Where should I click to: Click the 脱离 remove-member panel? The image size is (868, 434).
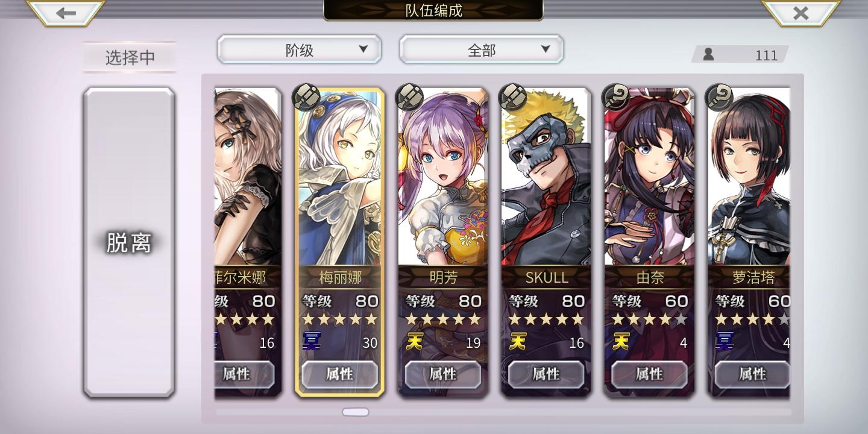coord(129,242)
